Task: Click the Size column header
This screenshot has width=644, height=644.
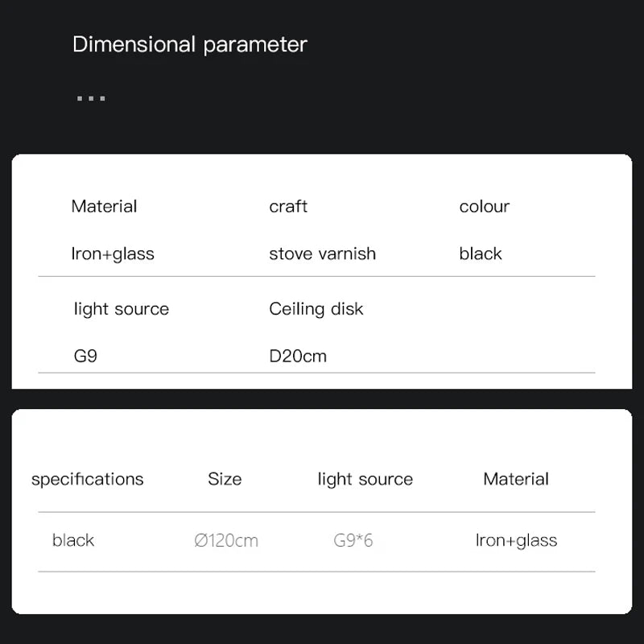Action: [225, 479]
